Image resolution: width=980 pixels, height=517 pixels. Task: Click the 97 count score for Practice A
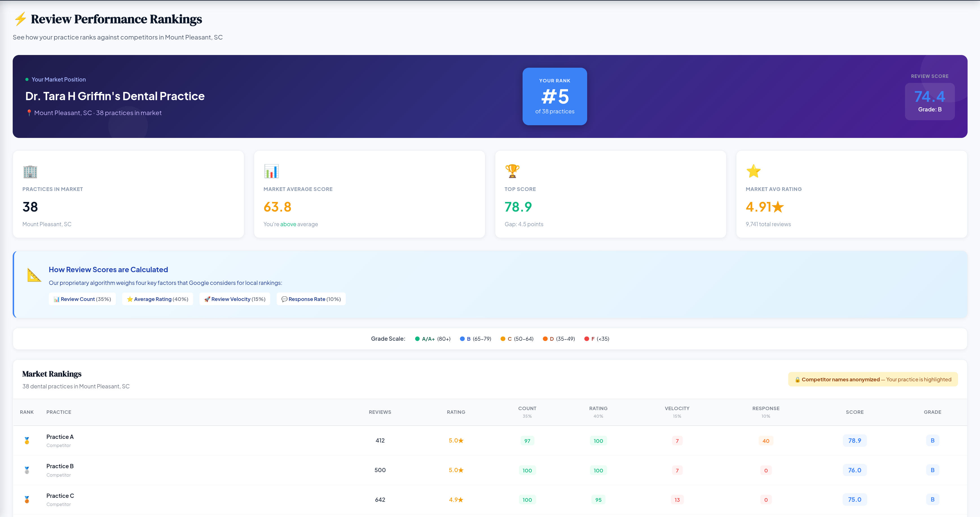click(x=527, y=441)
